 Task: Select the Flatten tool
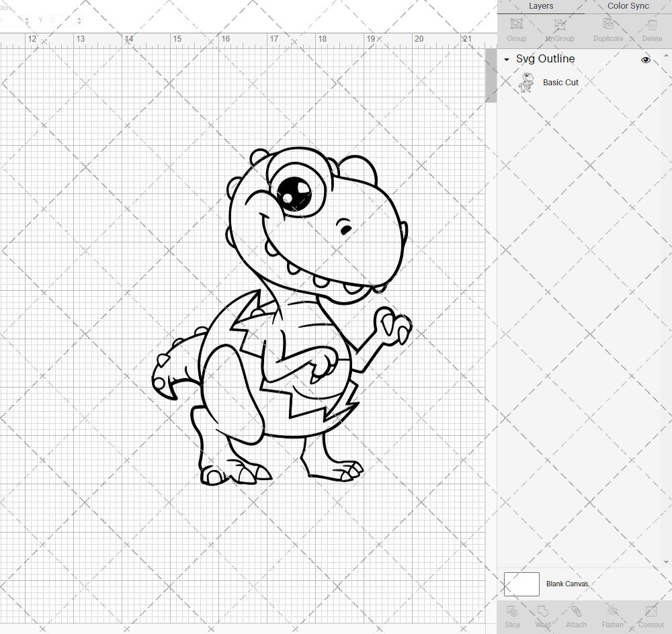612,615
